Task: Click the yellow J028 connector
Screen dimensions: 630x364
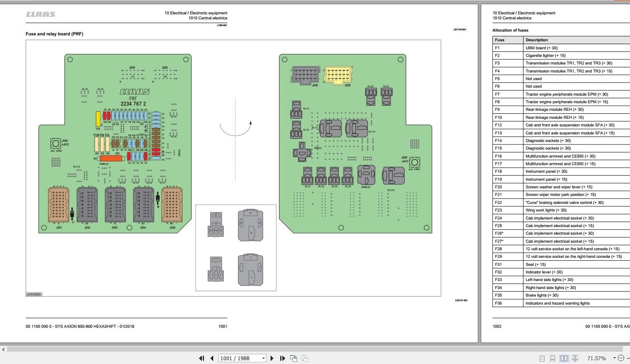Action: (338, 75)
